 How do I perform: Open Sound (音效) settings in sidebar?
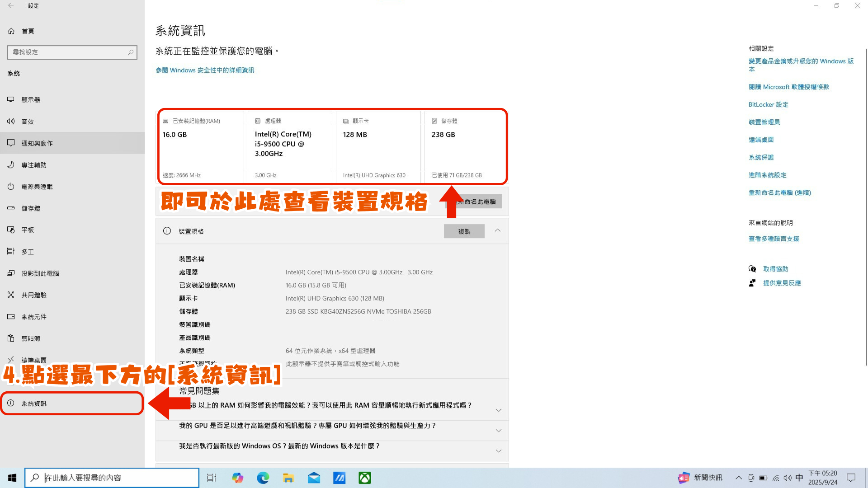[27, 122]
